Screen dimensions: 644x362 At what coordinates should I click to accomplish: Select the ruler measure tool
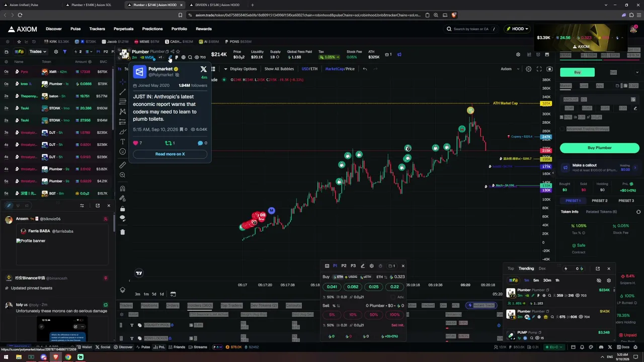tap(122, 165)
